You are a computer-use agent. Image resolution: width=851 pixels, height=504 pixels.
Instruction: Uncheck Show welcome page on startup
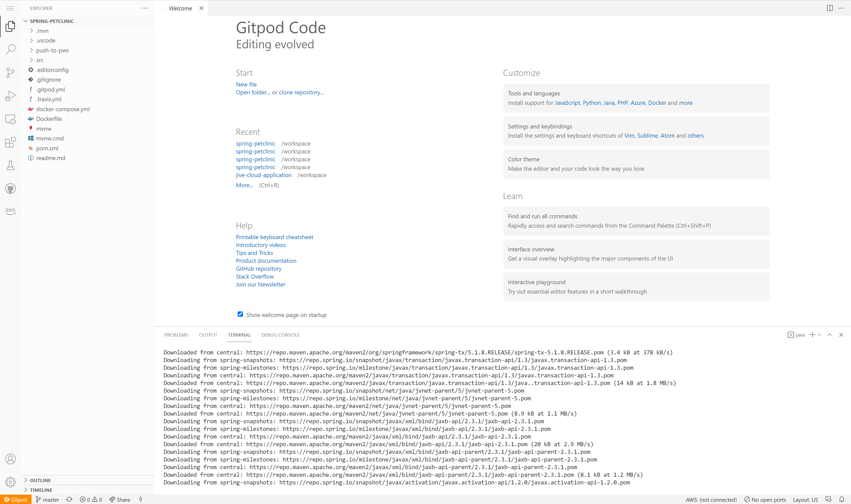tap(240, 314)
